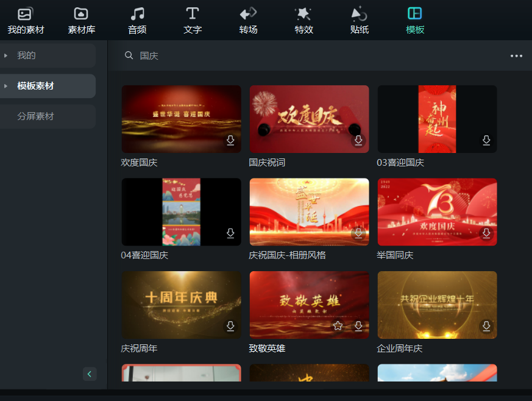Click the search magnifier icon

[129, 55]
